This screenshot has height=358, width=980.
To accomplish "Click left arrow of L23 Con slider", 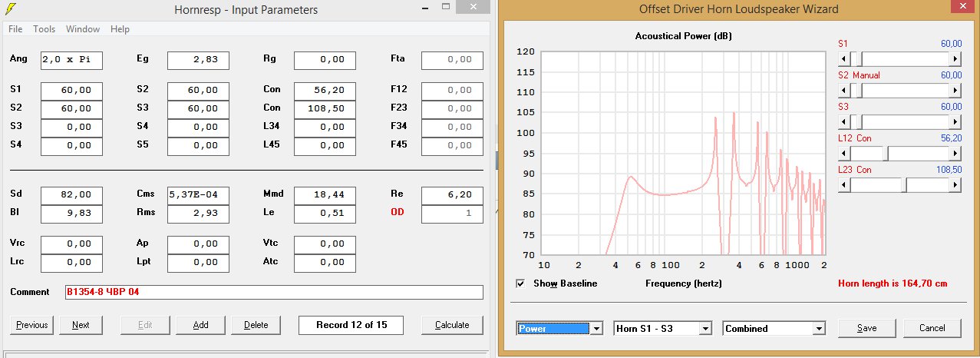I will pyautogui.click(x=843, y=184).
